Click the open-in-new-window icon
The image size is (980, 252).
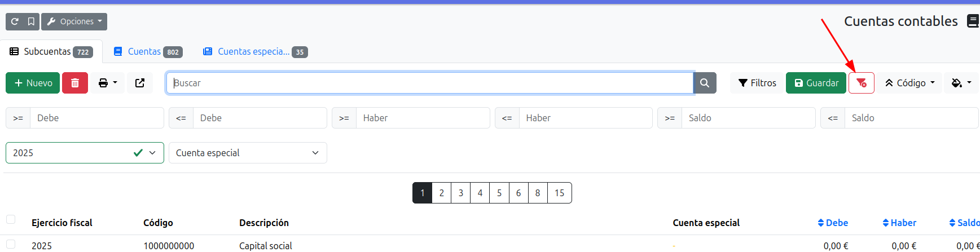pos(140,83)
